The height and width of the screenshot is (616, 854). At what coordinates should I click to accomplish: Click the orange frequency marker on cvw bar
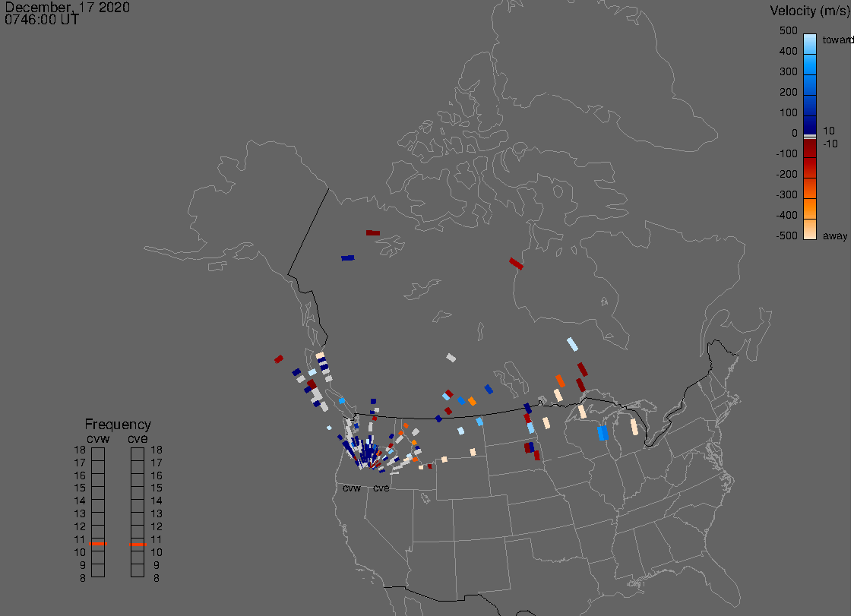99,544
